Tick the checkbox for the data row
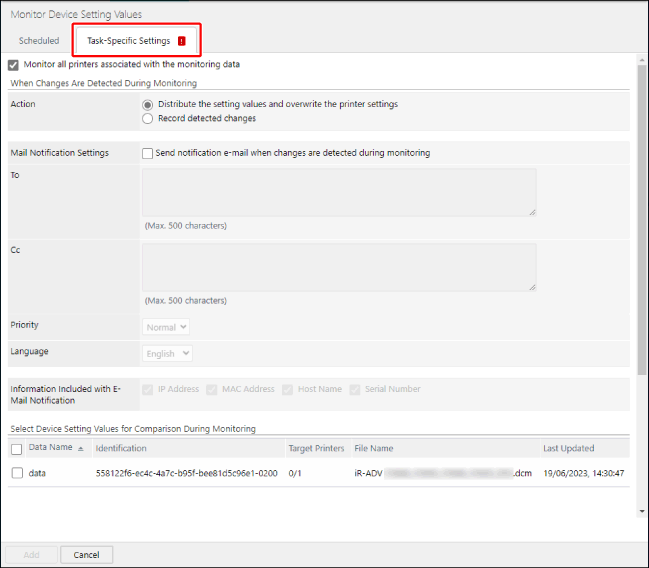The width and height of the screenshot is (649, 568). 17,473
